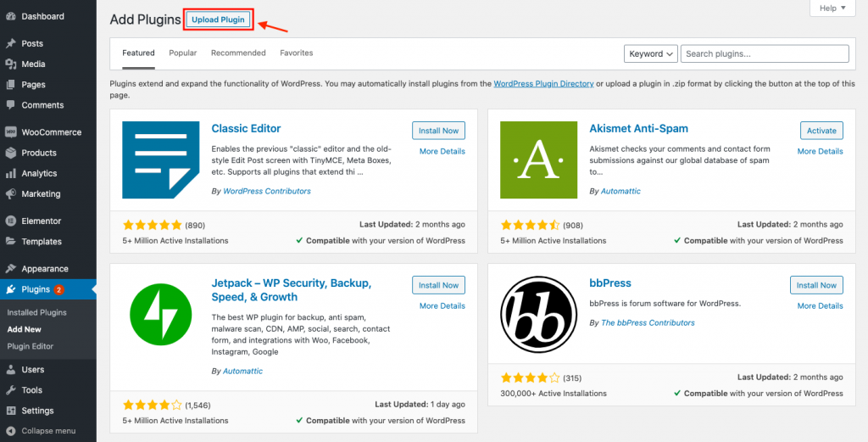Open More Details for Jetpack
This screenshot has width=868, height=442.
(442, 305)
